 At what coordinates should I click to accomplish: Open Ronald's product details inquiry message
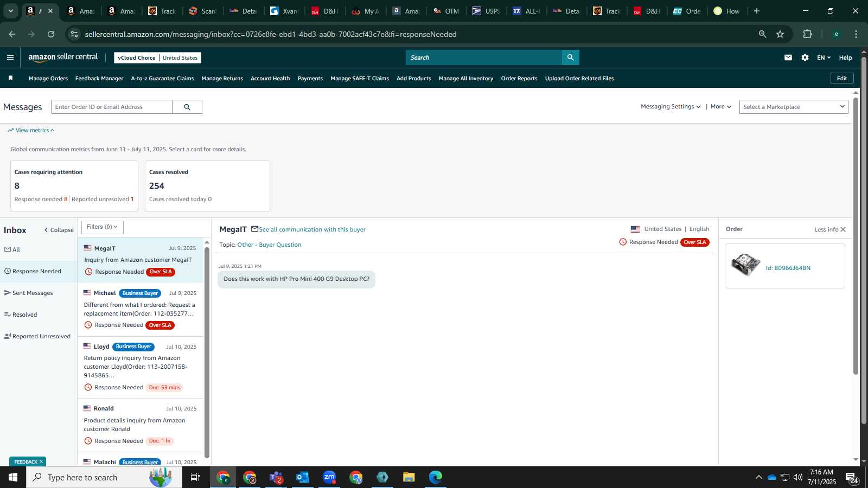(x=141, y=426)
